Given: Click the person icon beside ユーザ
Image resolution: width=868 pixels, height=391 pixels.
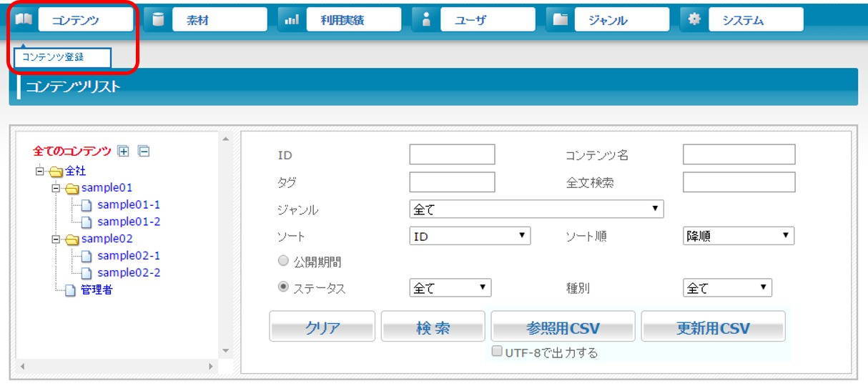Looking at the screenshot, I should (x=426, y=20).
